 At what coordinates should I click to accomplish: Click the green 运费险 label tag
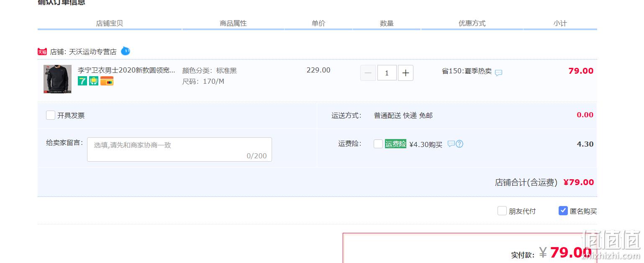(x=395, y=144)
